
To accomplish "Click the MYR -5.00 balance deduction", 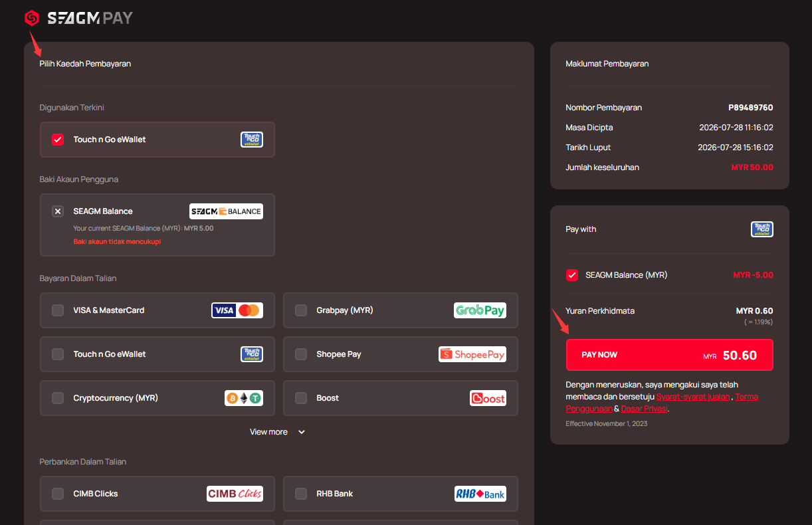I will point(753,275).
